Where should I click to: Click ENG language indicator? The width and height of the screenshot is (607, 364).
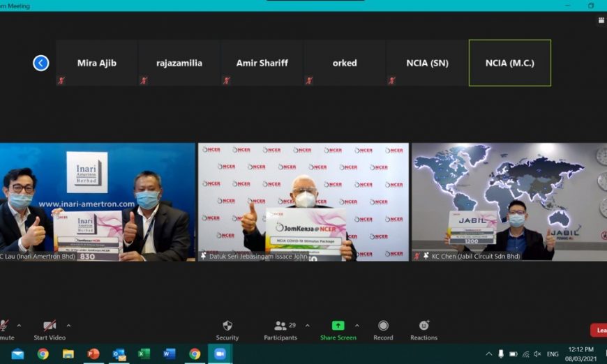click(553, 354)
